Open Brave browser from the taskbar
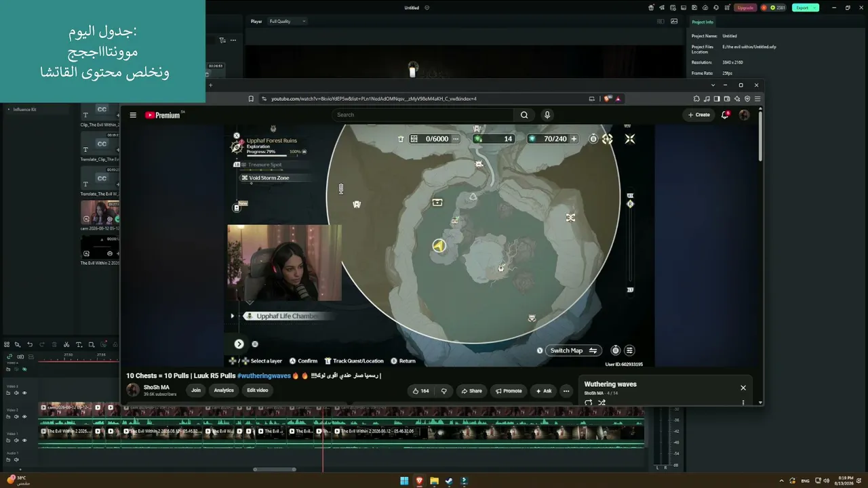Screen dimensions: 868x488 coord(419,481)
